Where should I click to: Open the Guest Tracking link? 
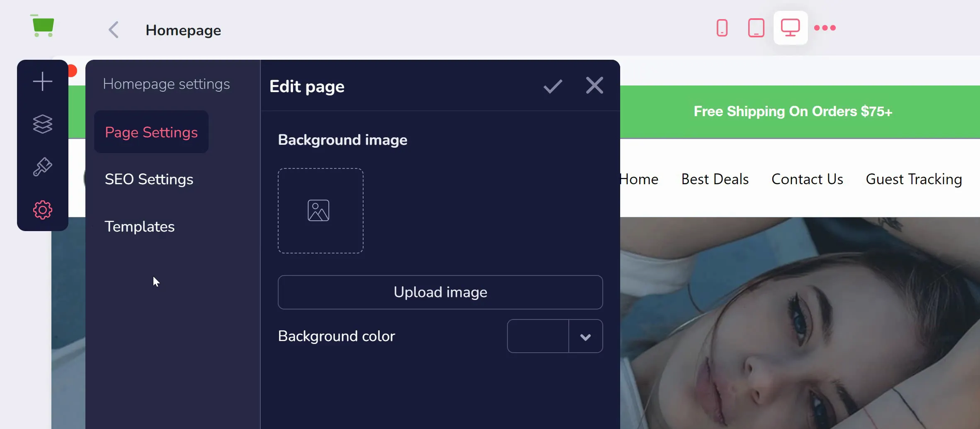(x=914, y=179)
